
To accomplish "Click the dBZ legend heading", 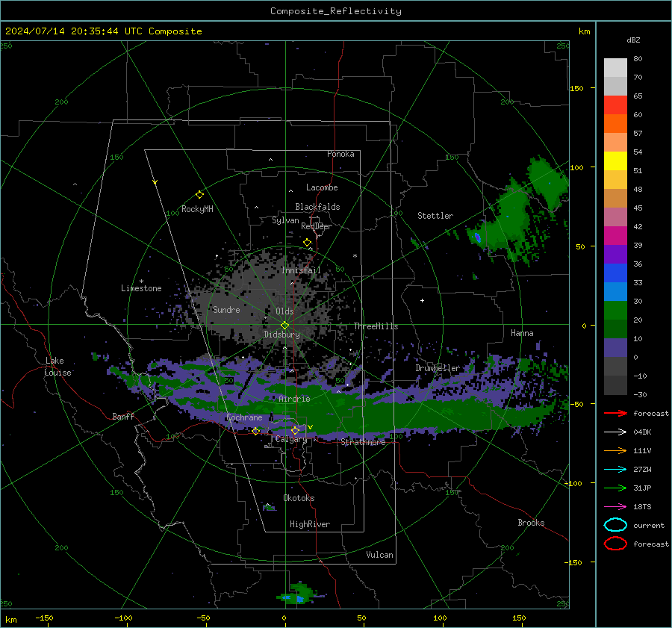I will [x=633, y=40].
